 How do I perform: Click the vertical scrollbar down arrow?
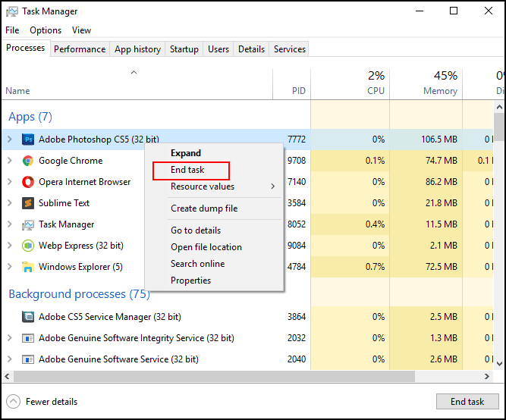pos(499,364)
